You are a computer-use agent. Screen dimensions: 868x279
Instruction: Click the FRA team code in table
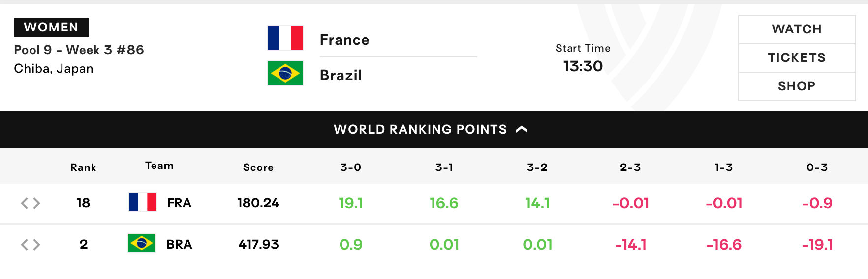click(x=179, y=203)
